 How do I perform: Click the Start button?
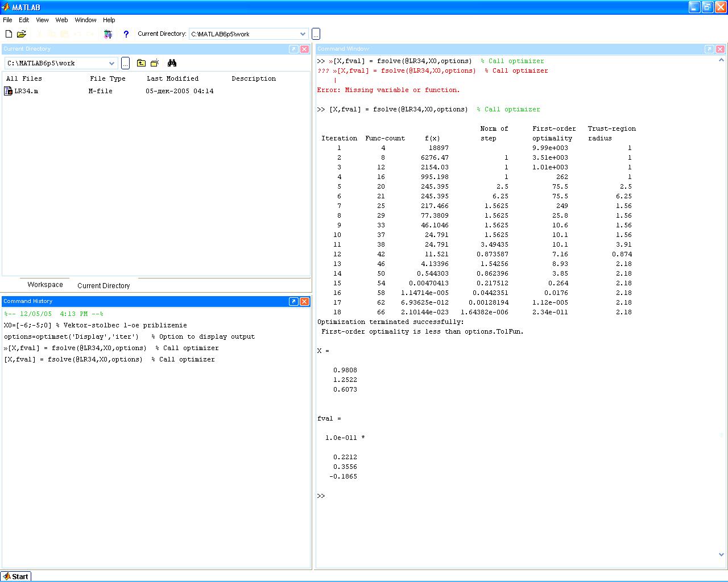point(16,576)
